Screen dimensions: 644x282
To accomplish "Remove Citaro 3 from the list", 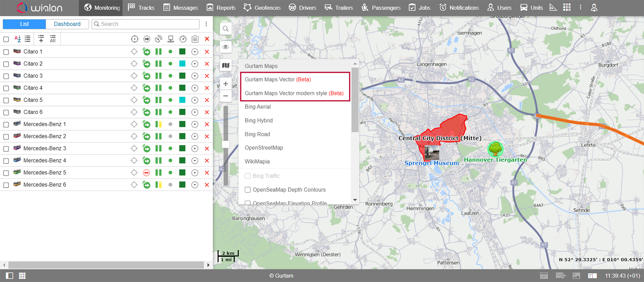I will pyautogui.click(x=207, y=76).
